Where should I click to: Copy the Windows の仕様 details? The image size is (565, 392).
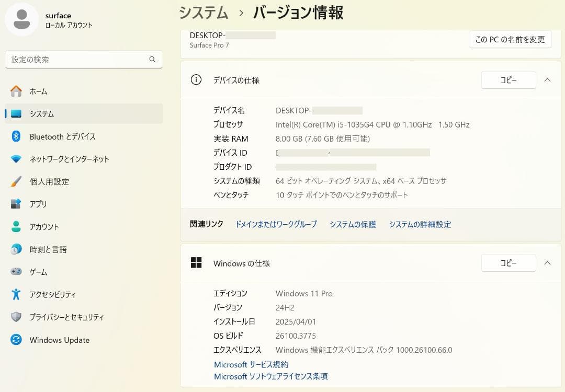point(508,263)
